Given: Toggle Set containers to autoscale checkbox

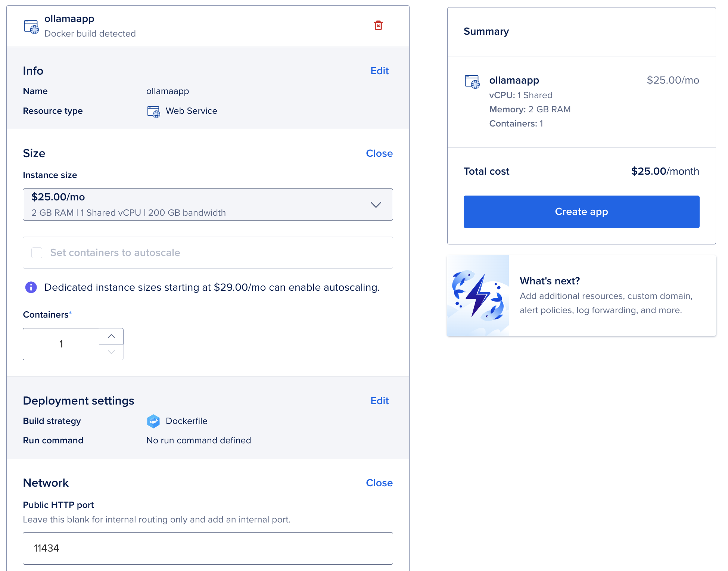Looking at the screenshot, I should 37,253.
